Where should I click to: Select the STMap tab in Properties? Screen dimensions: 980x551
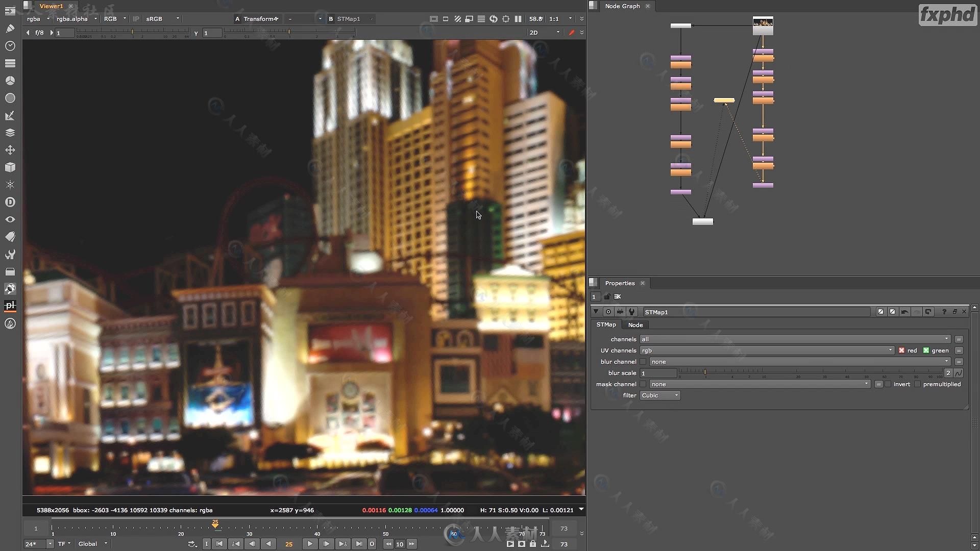(605, 325)
